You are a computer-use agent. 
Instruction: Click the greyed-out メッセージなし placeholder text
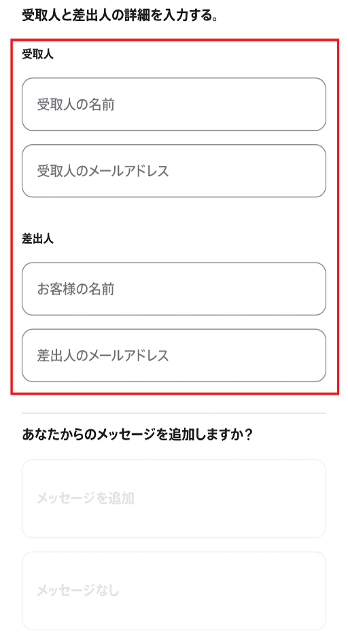77,590
